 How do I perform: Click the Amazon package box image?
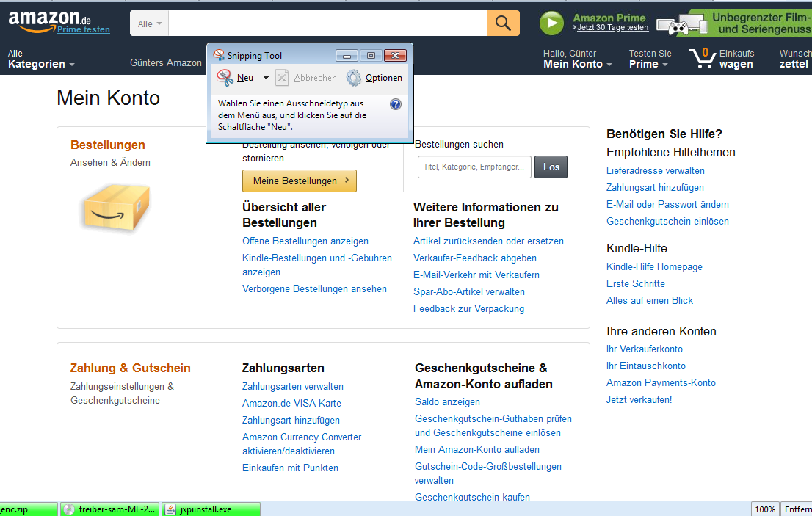coord(117,206)
